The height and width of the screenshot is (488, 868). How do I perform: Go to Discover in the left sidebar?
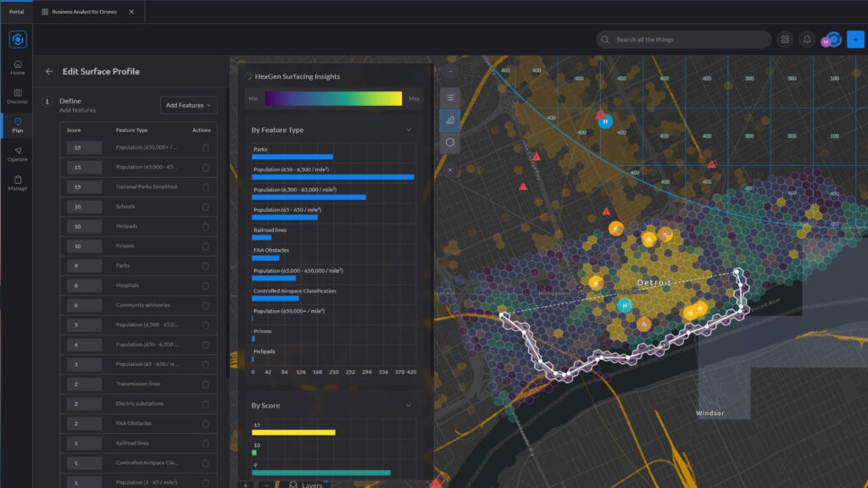[18, 96]
